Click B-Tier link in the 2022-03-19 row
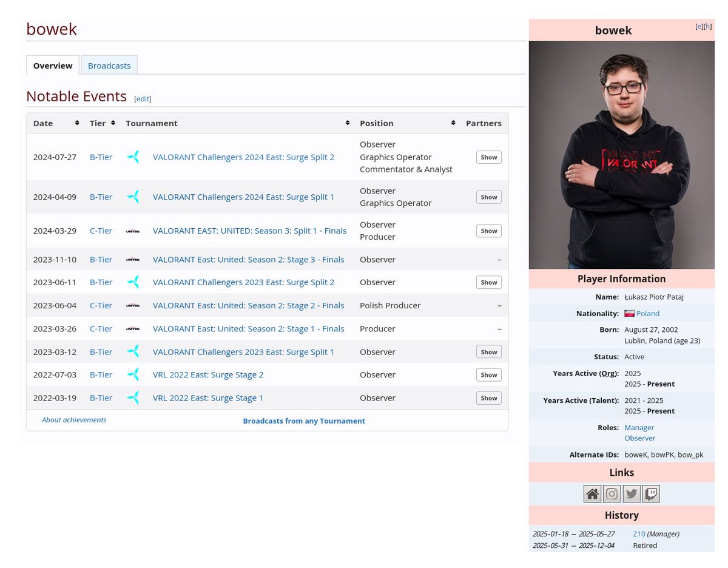 click(101, 397)
